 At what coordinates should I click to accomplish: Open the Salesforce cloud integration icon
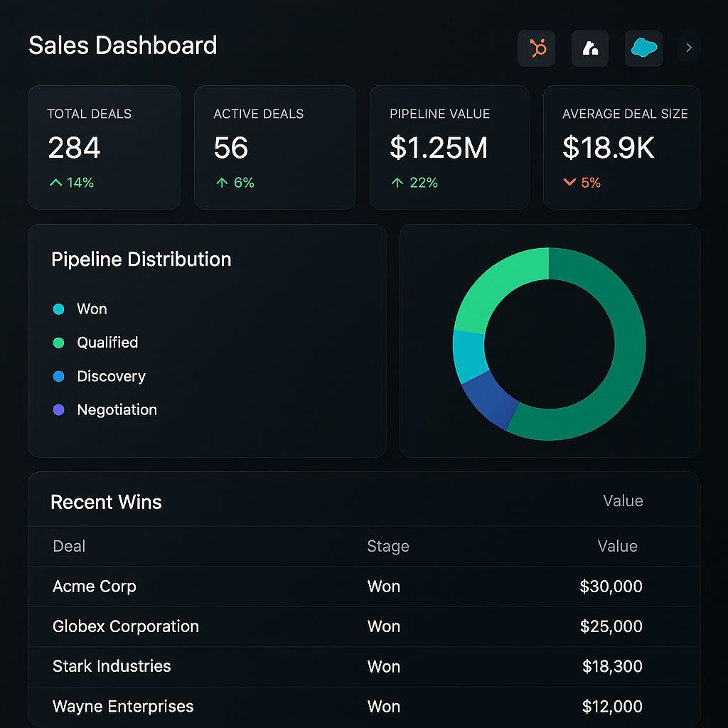coord(643,48)
